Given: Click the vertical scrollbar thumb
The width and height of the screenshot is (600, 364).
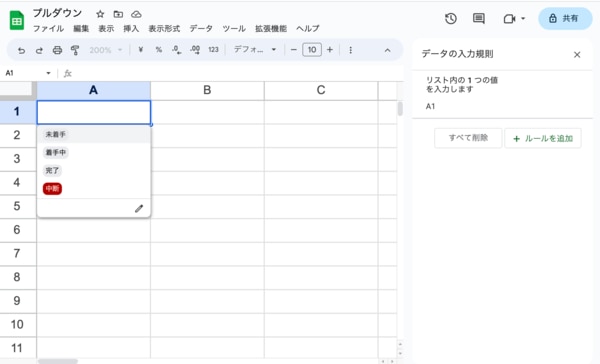Looking at the screenshot, I should 400,108.
